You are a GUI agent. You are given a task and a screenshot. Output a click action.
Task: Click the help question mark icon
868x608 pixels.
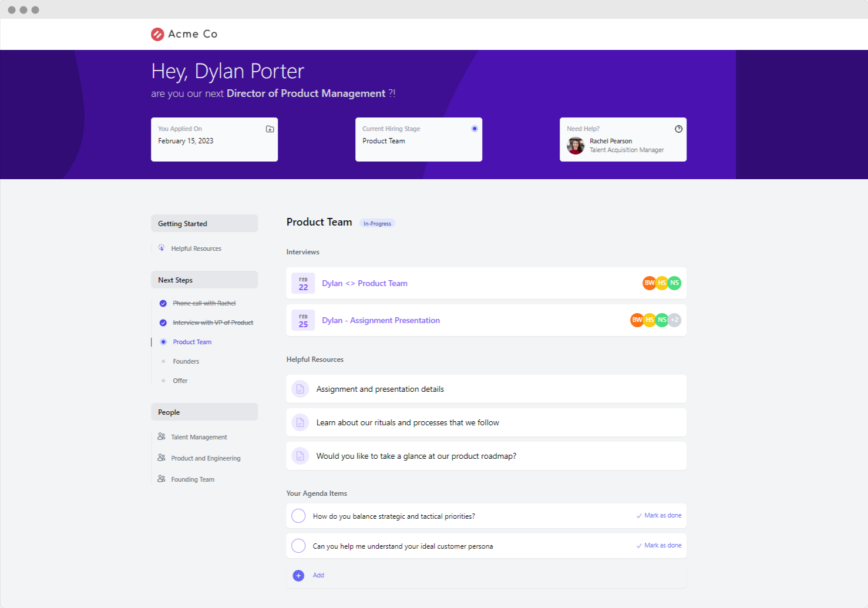click(678, 129)
